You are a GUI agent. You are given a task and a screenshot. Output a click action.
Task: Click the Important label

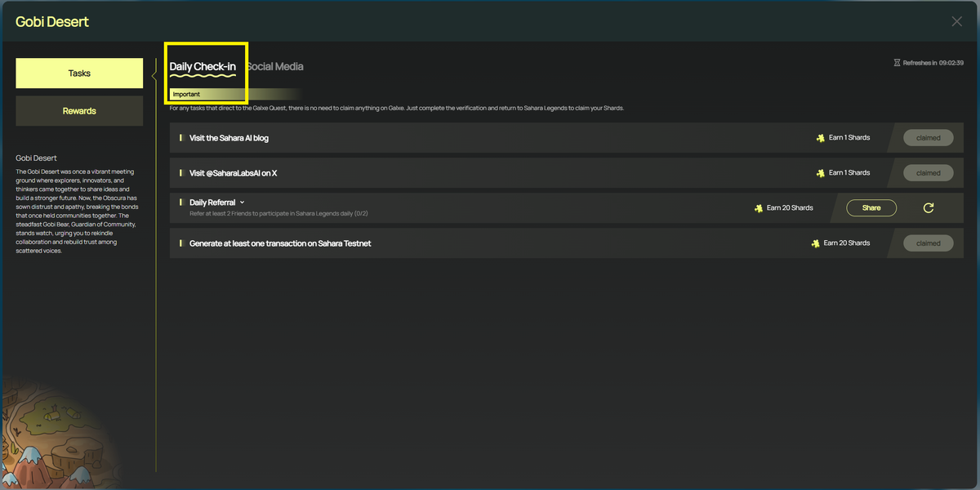pos(186,94)
